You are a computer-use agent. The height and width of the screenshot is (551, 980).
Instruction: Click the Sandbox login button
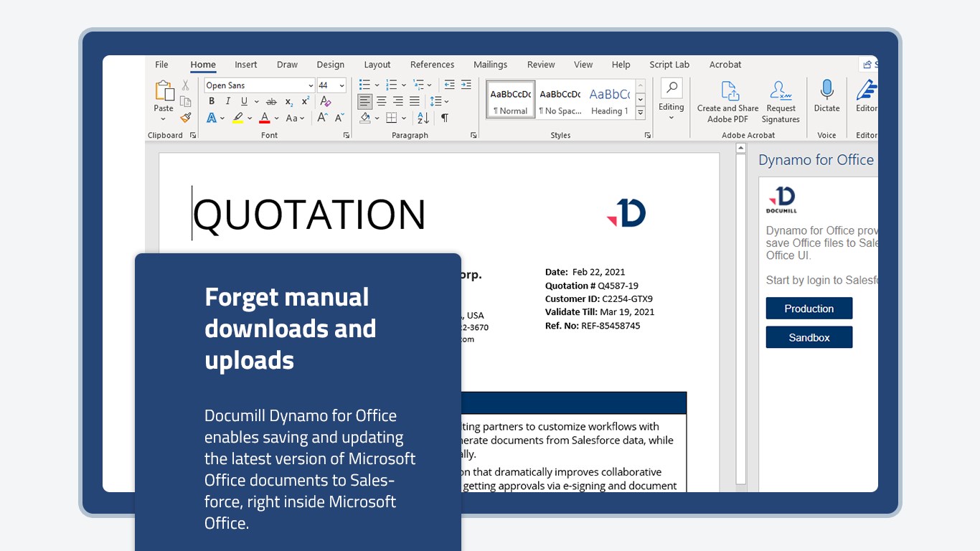(x=809, y=337)
